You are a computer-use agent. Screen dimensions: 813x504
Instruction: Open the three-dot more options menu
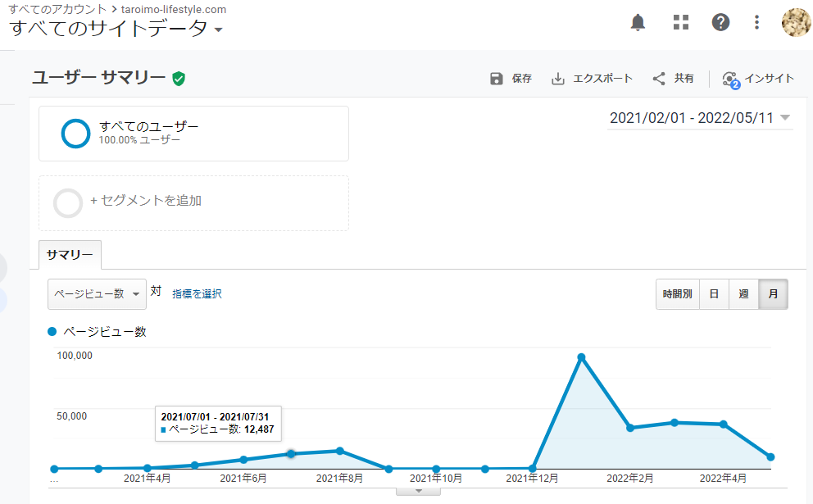(x=757, y=22)
